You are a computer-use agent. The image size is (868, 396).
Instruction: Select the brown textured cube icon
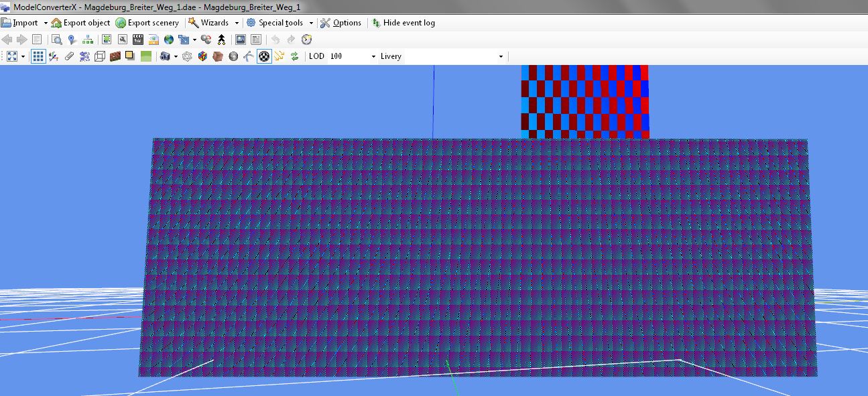[218, 56]
